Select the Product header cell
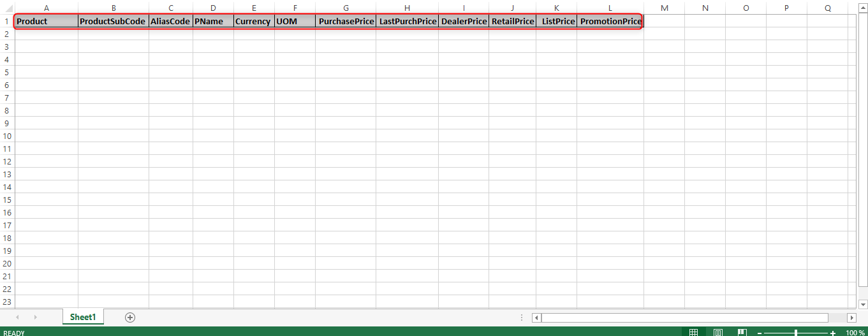Viewport: 868px width, 336px height. click(46, 21)
